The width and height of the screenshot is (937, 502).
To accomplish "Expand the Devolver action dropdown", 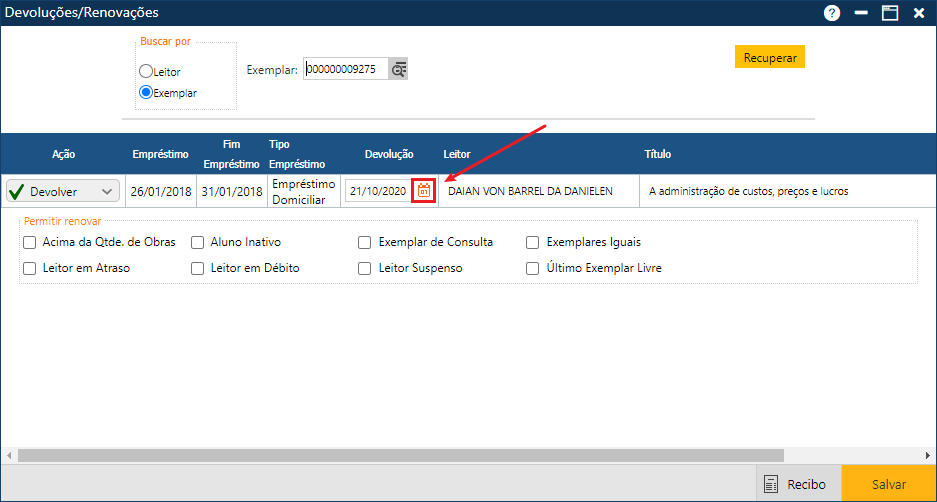I will coord(107,191).
